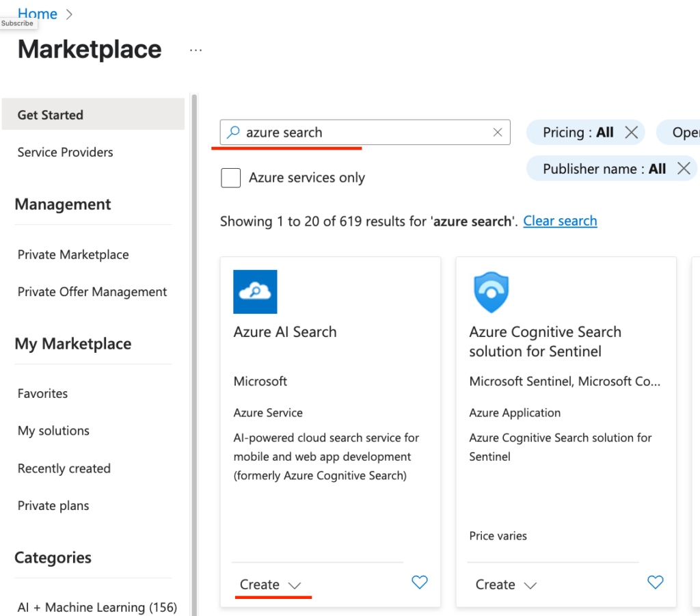This screenshot has height=616, width=700.
Task: Open Azure Cognitive Search solution for Sentinel title
Action: [x=545, y=341]
